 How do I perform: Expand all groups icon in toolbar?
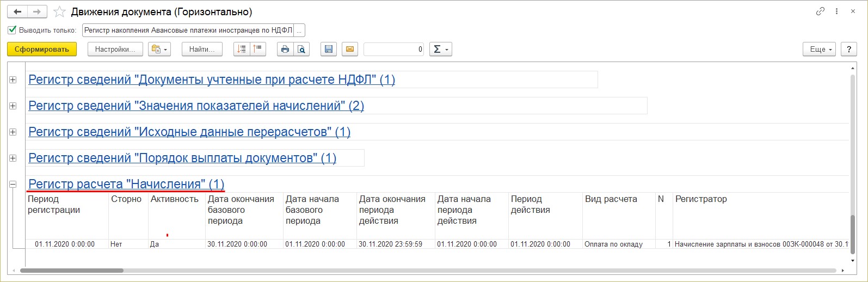tap(242, 49)
